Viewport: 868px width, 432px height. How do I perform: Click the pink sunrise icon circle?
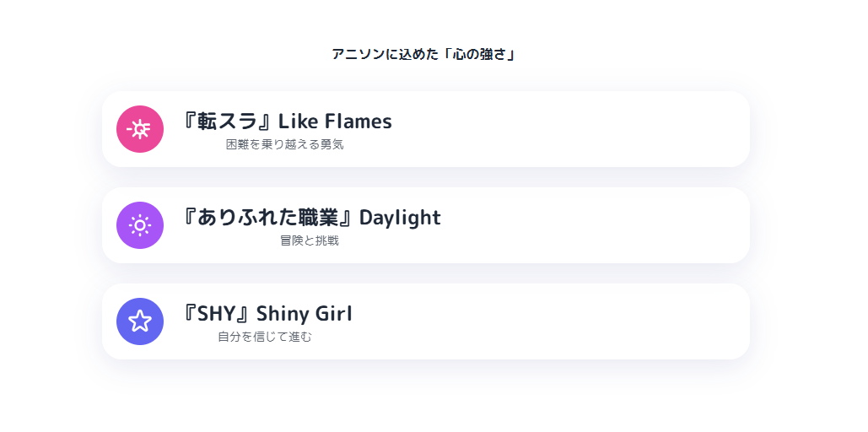tap(140, 129)
